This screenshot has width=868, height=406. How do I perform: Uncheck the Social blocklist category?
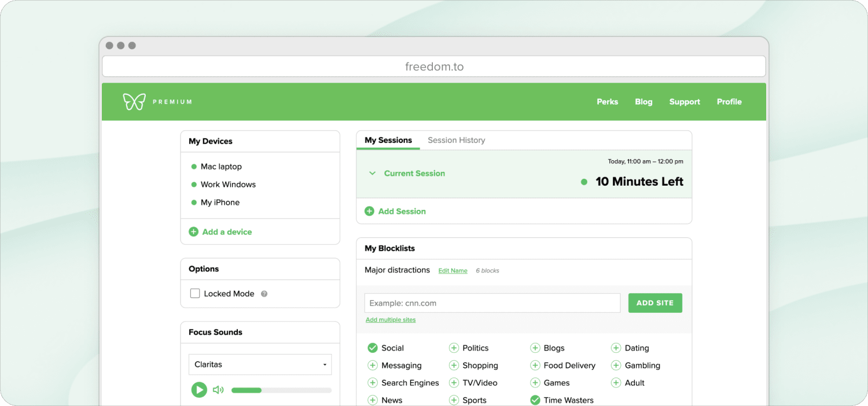[373, 348]
